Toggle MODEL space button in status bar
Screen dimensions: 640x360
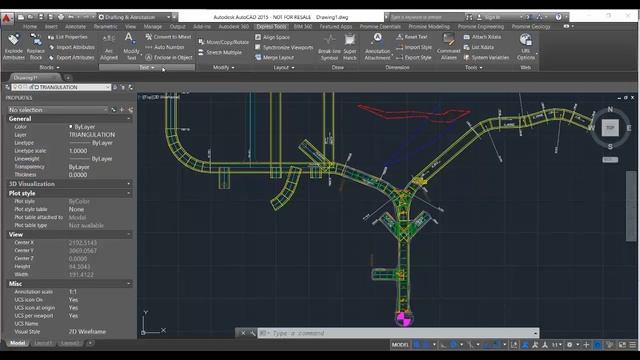(400, 345)
